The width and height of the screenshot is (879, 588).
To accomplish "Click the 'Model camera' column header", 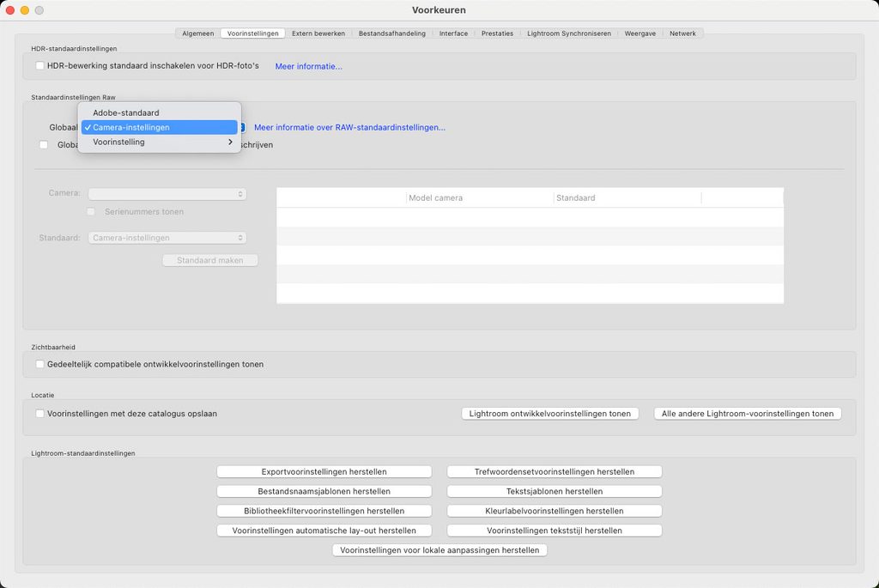I will click(479, 198).
